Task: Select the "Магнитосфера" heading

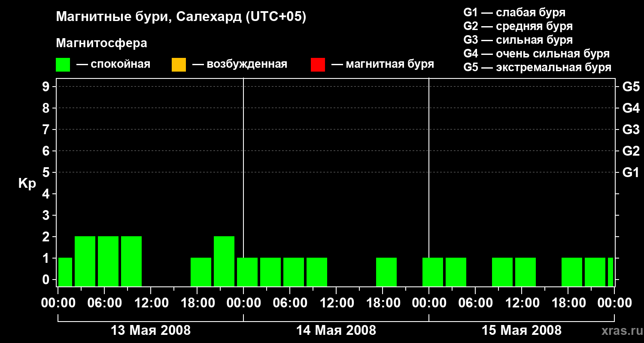Action: [x=102, y=43]
